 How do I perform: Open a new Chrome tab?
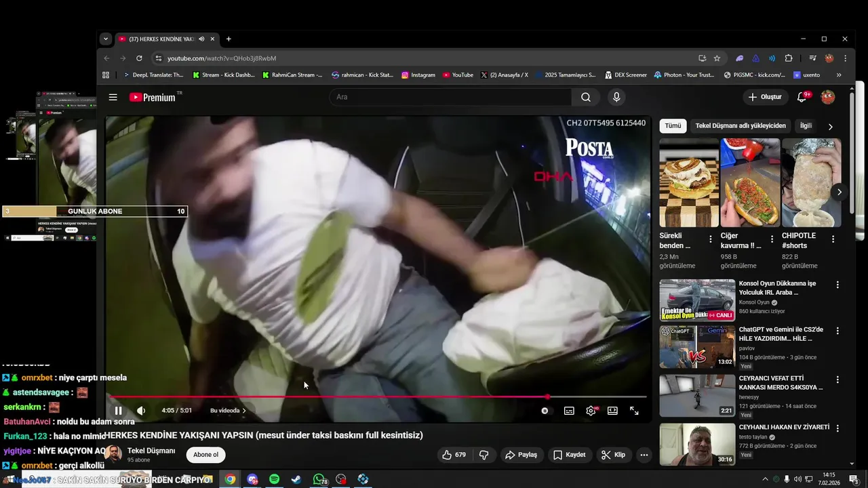coord(229,39)
